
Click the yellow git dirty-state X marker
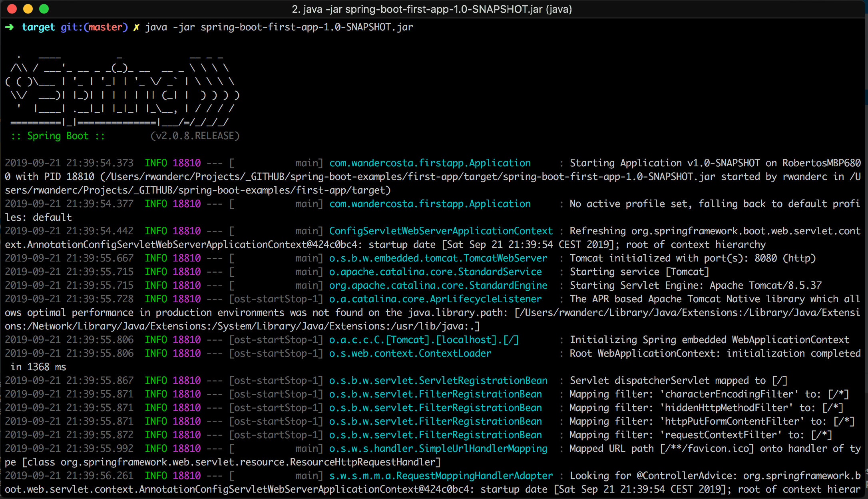[x=136, y=27]
